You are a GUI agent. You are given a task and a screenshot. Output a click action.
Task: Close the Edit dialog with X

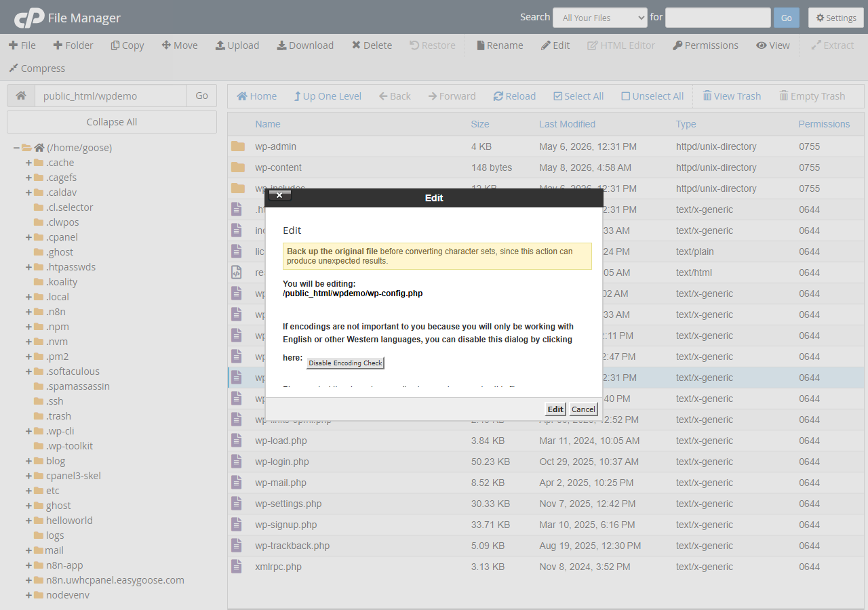pyautogui.click(x=280, y=195)
